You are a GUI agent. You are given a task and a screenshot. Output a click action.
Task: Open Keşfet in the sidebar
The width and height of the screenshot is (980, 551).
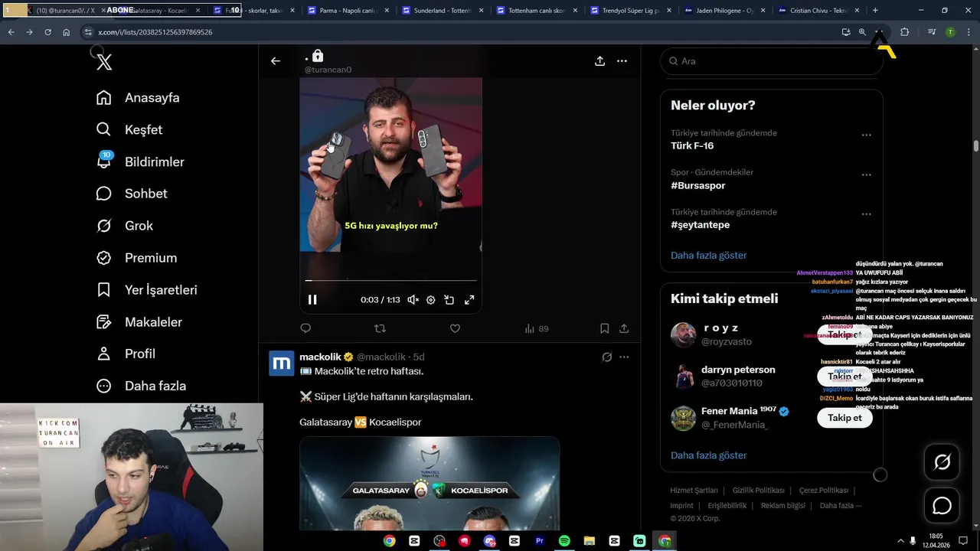coord(129,130)
